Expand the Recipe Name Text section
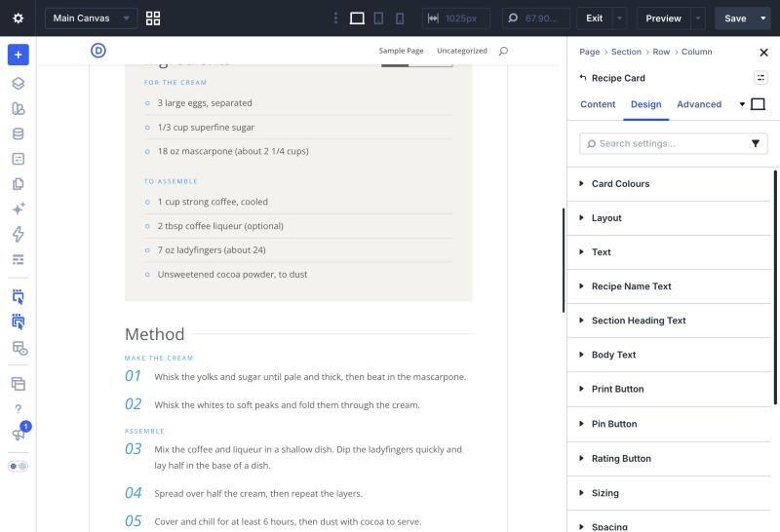This screenshot has width=780, height=532. (x=669, y=286)
